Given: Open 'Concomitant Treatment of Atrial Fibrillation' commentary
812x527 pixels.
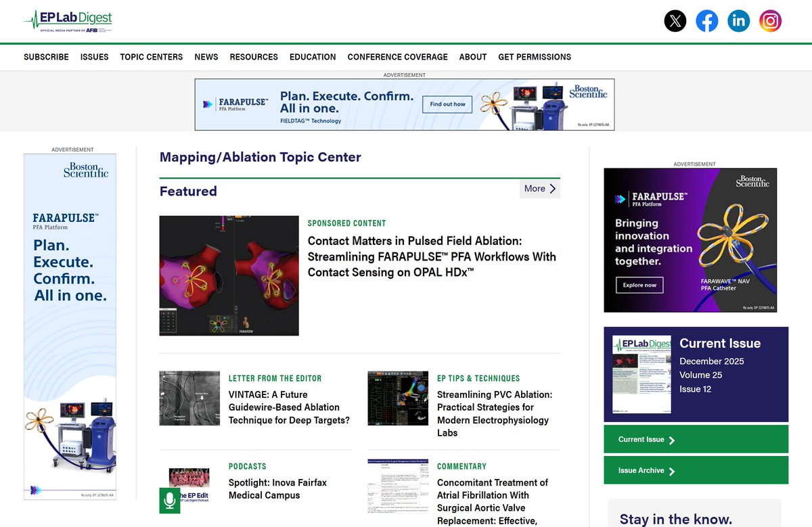Looking at the screenshot, I should [493, 501].
